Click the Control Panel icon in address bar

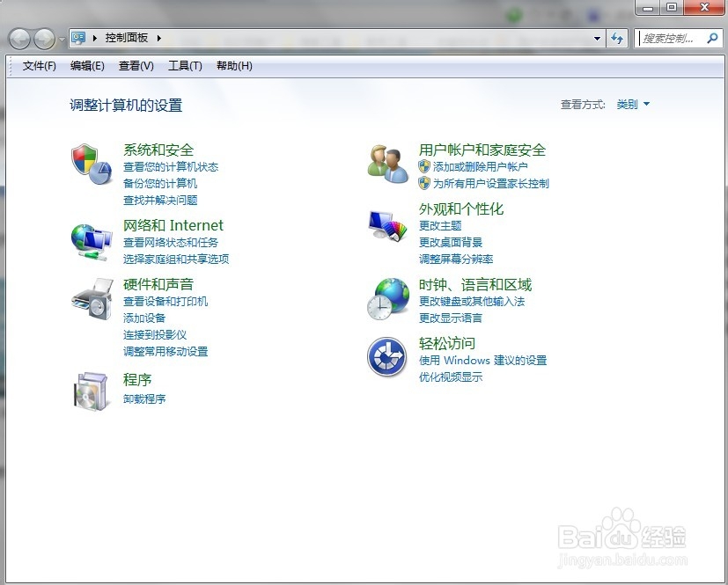click(80, 38)
